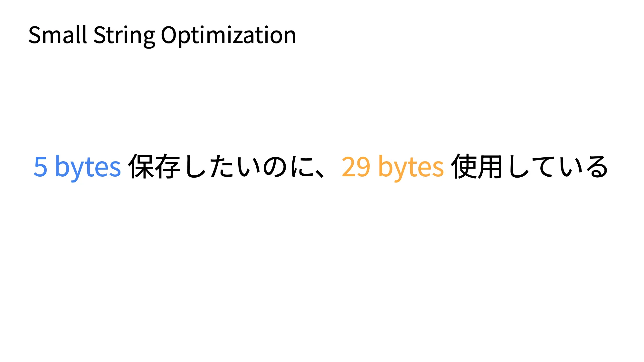Click the kanji 保存 in sentence
The height and width of the screenshot is (362, 644).
coord(154,166)
